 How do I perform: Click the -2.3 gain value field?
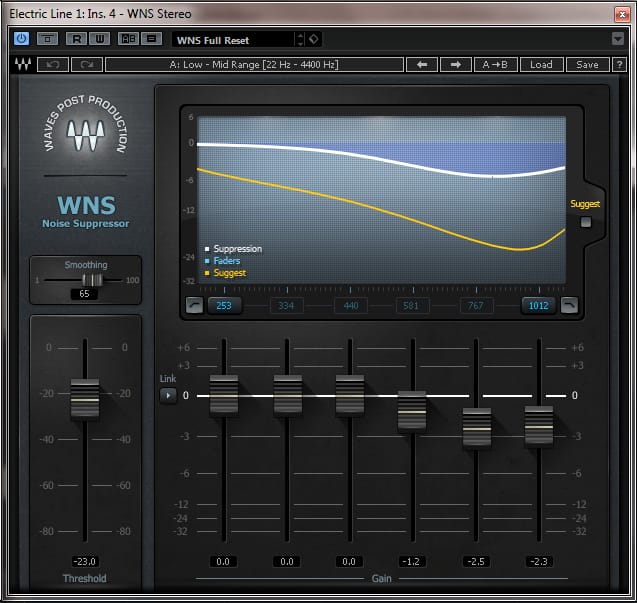[x=539, y=562]
